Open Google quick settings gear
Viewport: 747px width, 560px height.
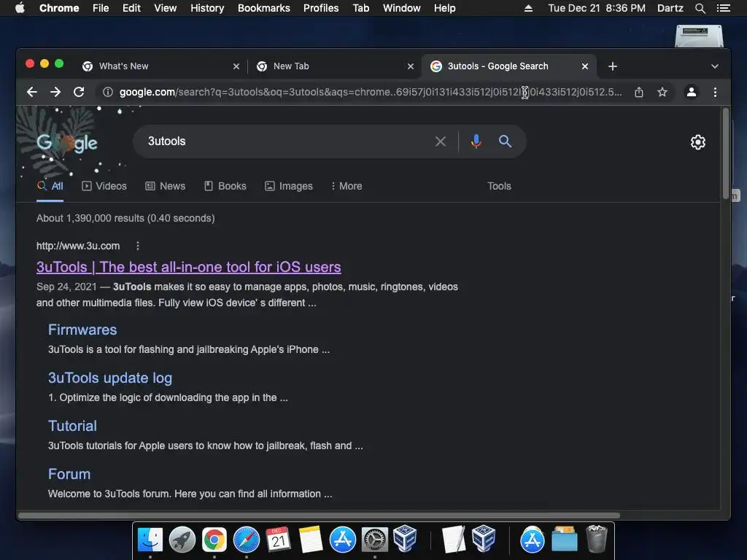click(698, 142)
